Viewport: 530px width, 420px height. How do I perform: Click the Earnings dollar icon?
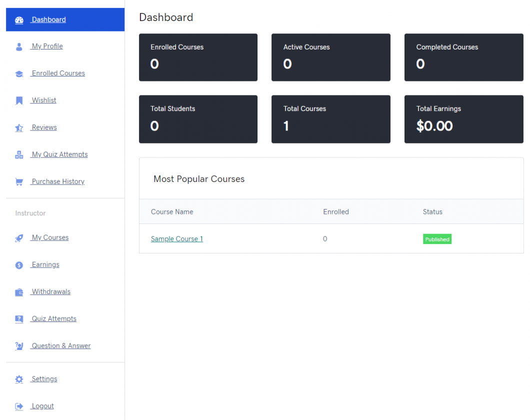coord(19,264)
